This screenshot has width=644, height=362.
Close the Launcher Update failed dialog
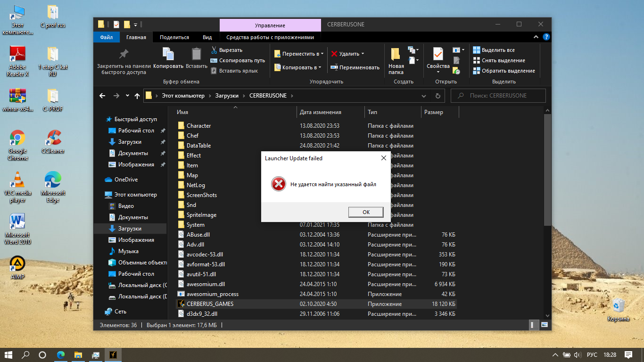point(383,158)
